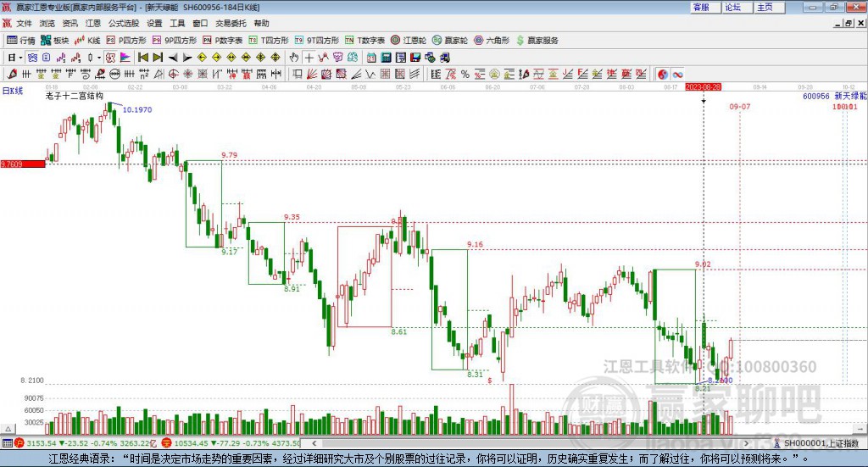Open the 江恩 menu

click(93, 23)
